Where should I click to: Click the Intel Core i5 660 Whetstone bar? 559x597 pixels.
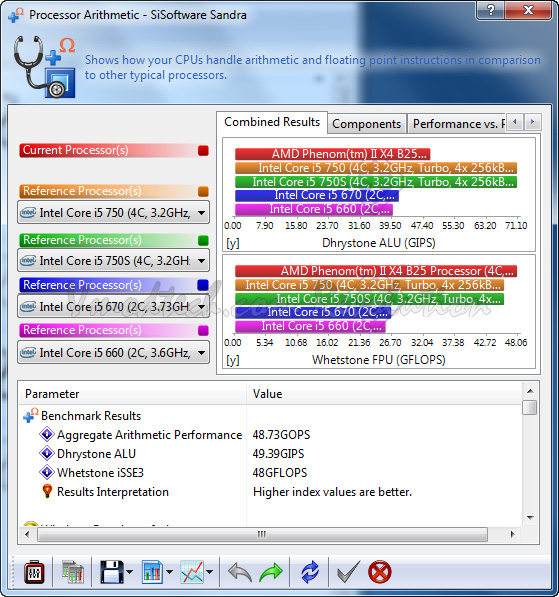pyautogui.click(x=310, y=326)
